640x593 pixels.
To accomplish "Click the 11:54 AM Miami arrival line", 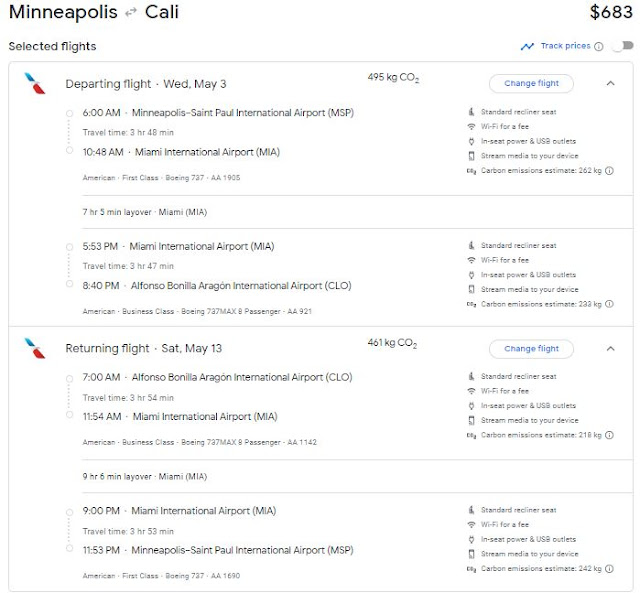I will coord(180,417).
